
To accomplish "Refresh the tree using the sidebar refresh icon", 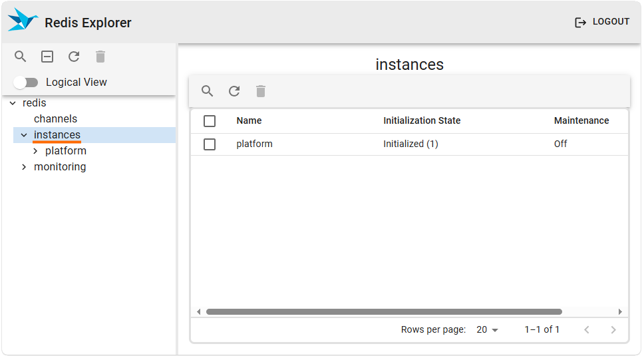I will (x=74, y=57).
